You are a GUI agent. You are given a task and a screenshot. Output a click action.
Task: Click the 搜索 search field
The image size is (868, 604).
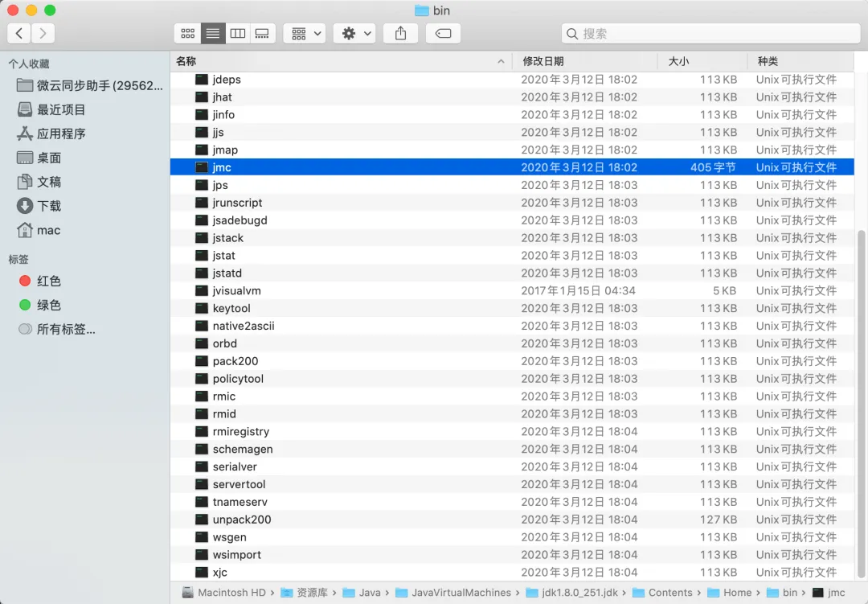point(710,34)
